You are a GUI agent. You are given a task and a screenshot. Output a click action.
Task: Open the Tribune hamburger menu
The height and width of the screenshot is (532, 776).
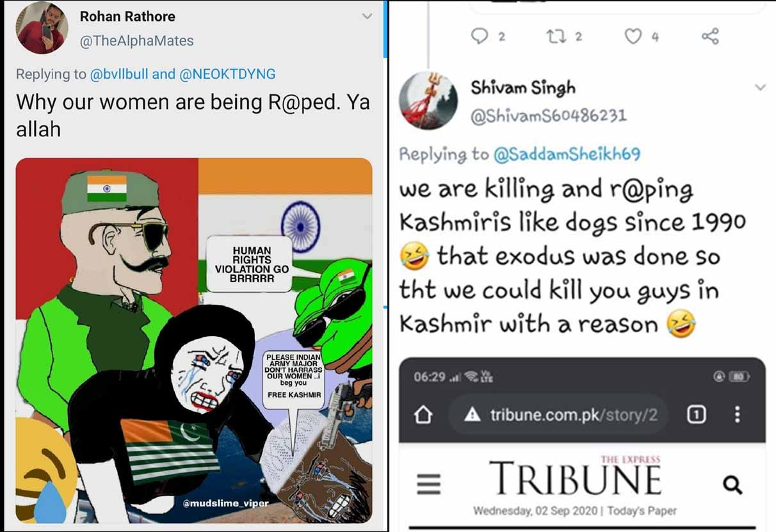[429, 483]
